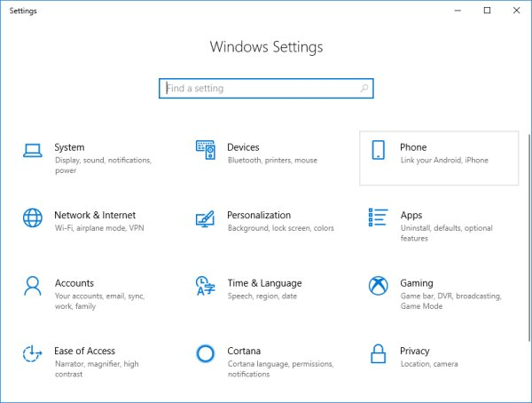
Task: Open the Privacy heading link
Action: click(x=415, y=351)
